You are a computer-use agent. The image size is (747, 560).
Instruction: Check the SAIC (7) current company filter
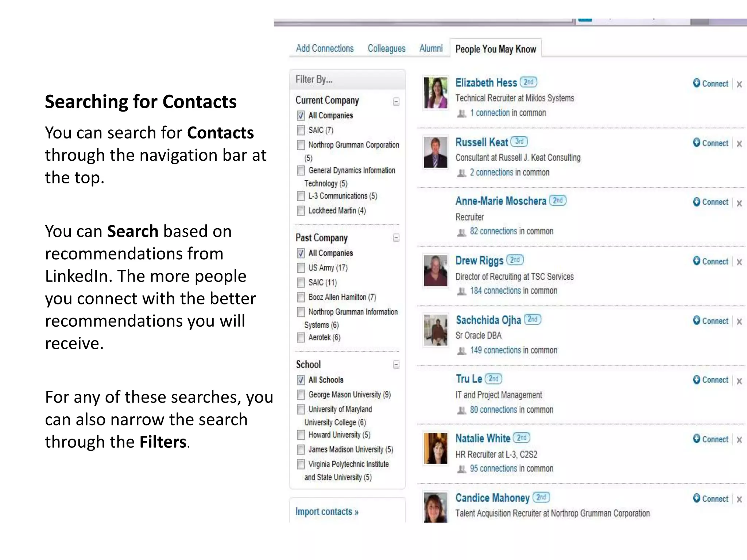pos(301,130)
